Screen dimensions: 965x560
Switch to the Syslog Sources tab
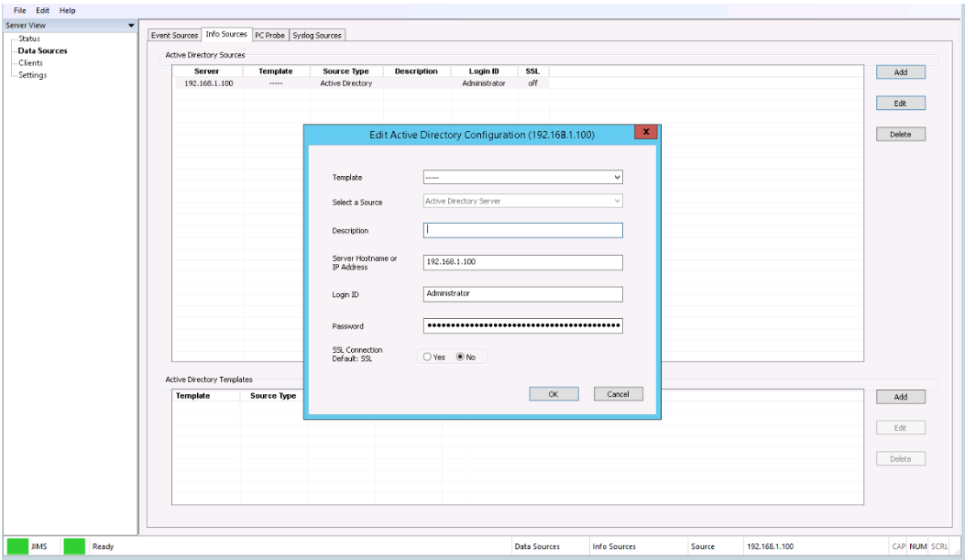(x=316, y=35)
